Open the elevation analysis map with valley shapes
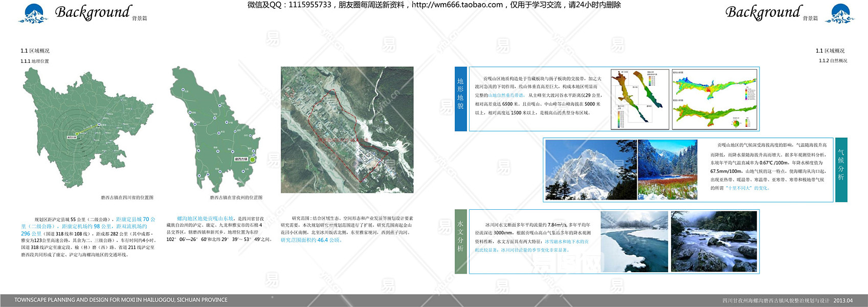This screenshot has width=868, height=307. (x=639, y=99)
